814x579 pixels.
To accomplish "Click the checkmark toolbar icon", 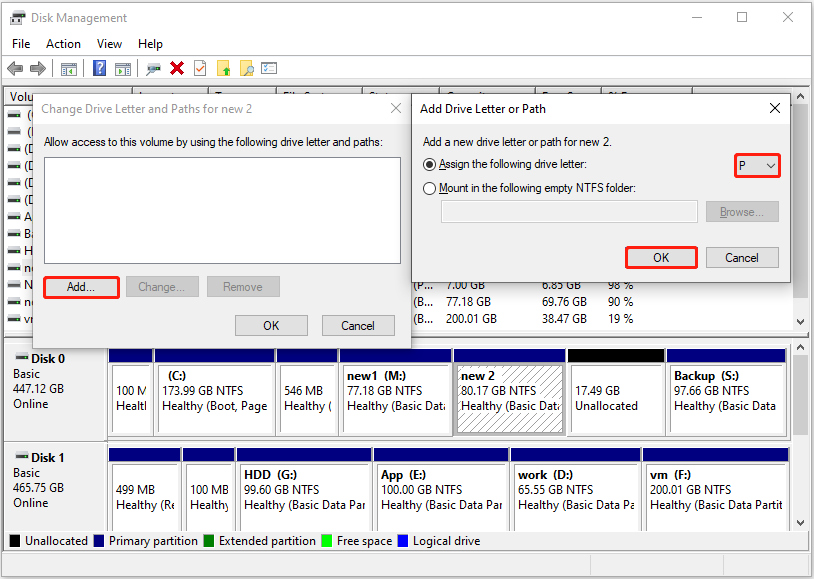I will pos(199,68).
